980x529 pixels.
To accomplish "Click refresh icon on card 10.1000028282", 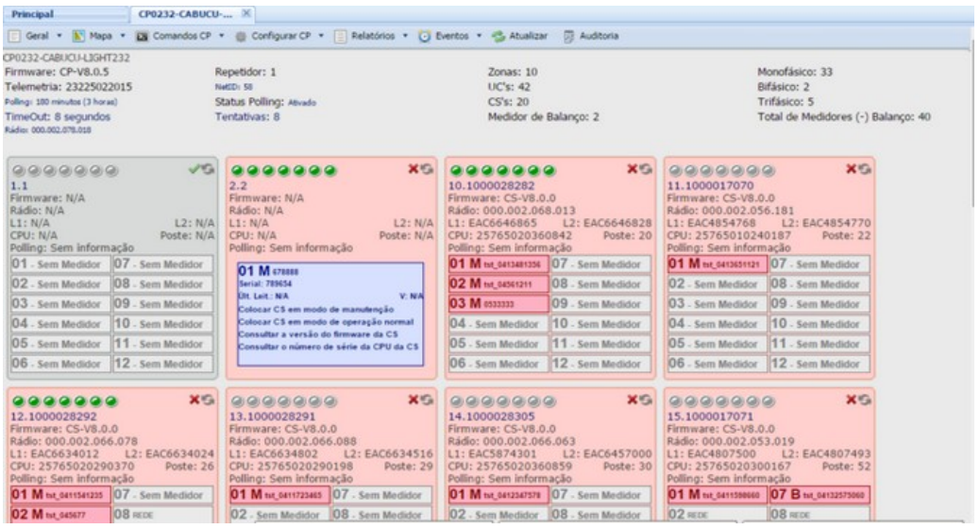I will (x=646, y=168).
